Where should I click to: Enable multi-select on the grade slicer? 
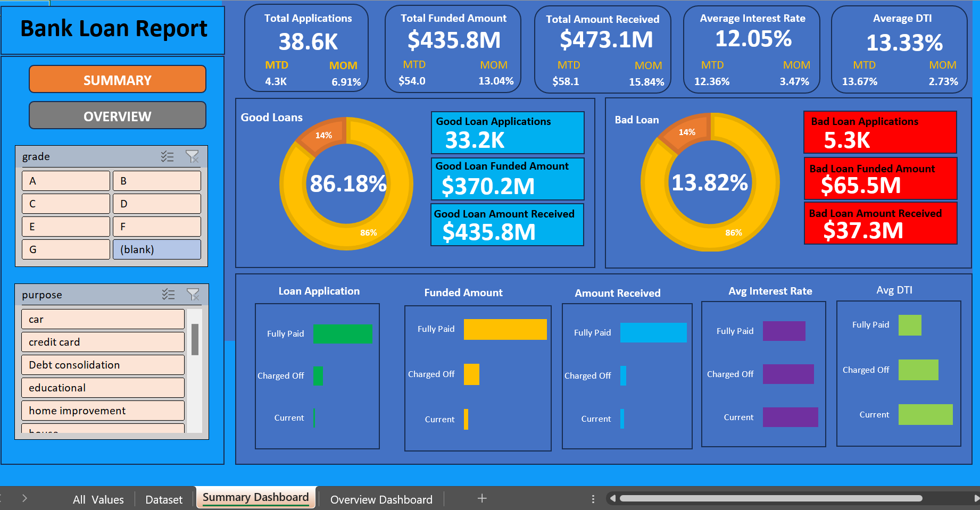coord(168,156)
